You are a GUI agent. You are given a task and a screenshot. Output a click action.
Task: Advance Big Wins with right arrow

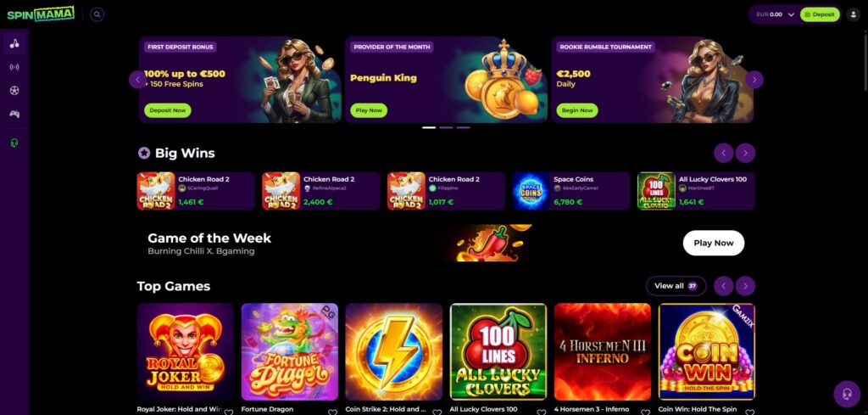click(x=745, y=153)
